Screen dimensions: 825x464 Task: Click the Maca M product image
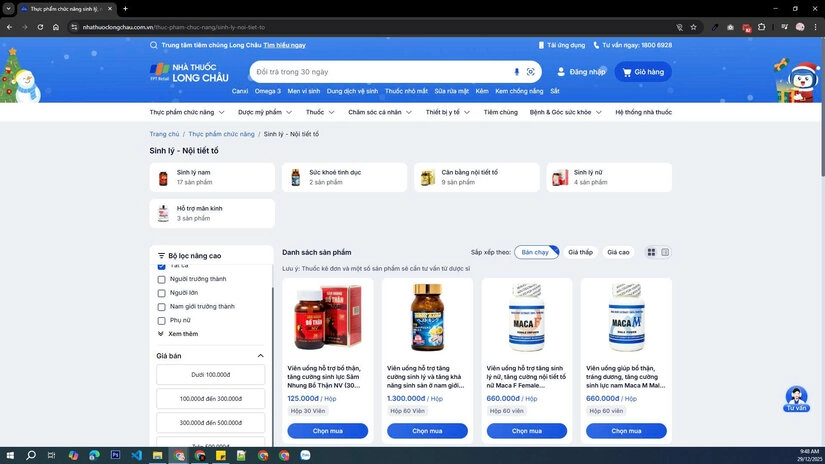point(626,318)
